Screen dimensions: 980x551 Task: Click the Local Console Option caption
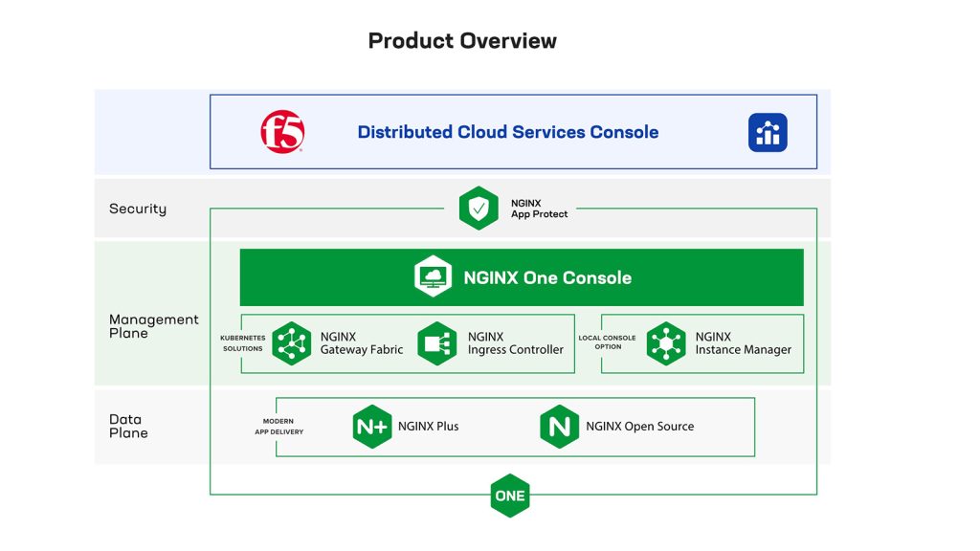607,342
